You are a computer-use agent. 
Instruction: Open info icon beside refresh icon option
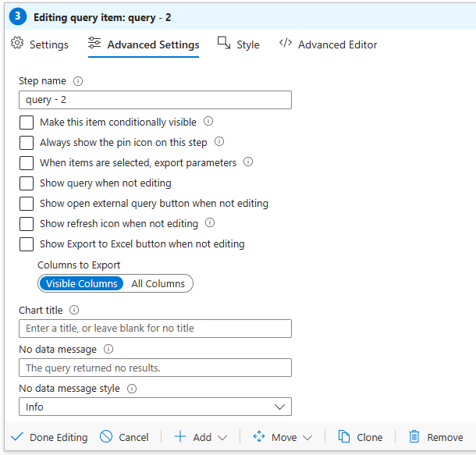coord(210,222)
